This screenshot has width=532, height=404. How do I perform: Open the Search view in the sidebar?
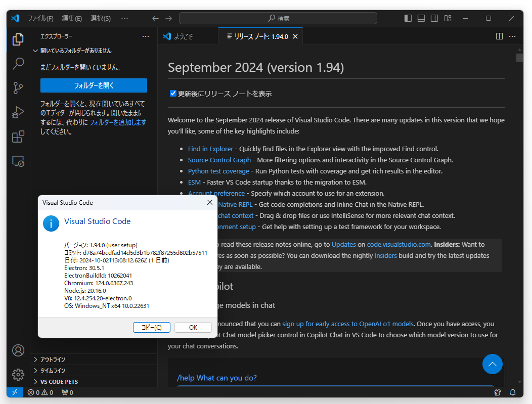18,64
